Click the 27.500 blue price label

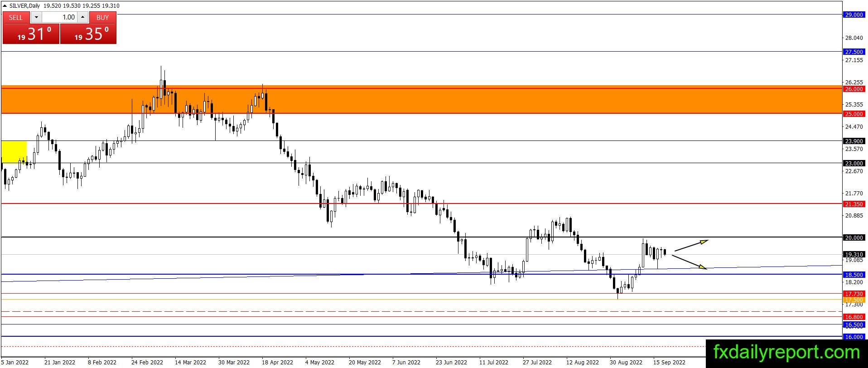click(854, 52)
